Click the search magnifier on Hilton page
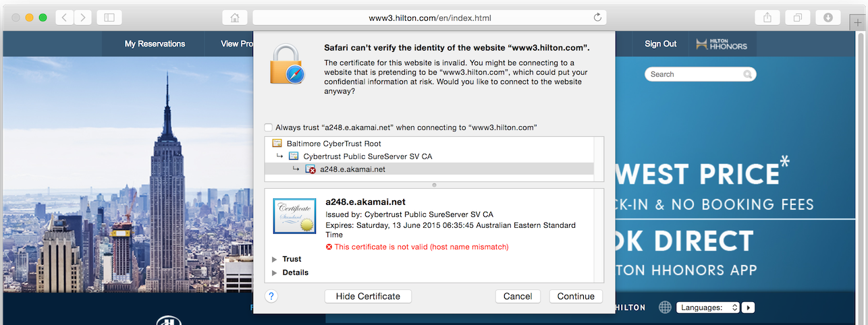This screenshot has height=325, width=868. point(747,74)
